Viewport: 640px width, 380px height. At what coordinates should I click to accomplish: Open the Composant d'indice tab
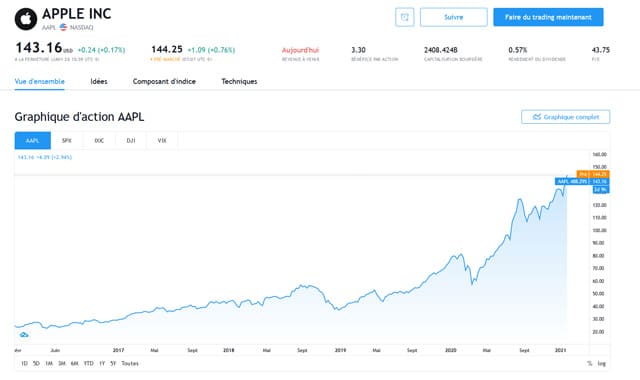[x=164, y=81]
